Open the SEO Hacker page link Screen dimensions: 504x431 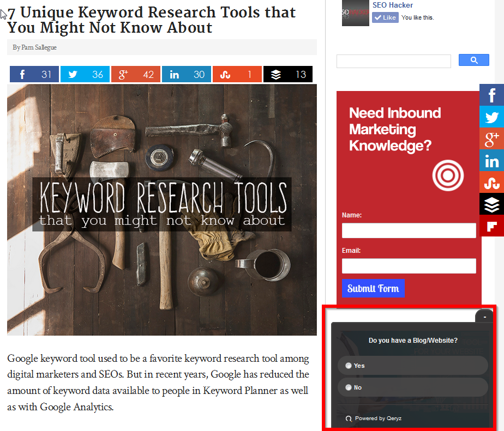click(x=392, y=5)
